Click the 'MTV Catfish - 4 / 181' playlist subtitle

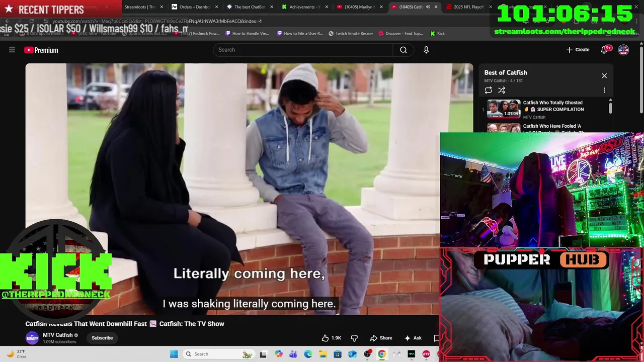tap(504, 81)
